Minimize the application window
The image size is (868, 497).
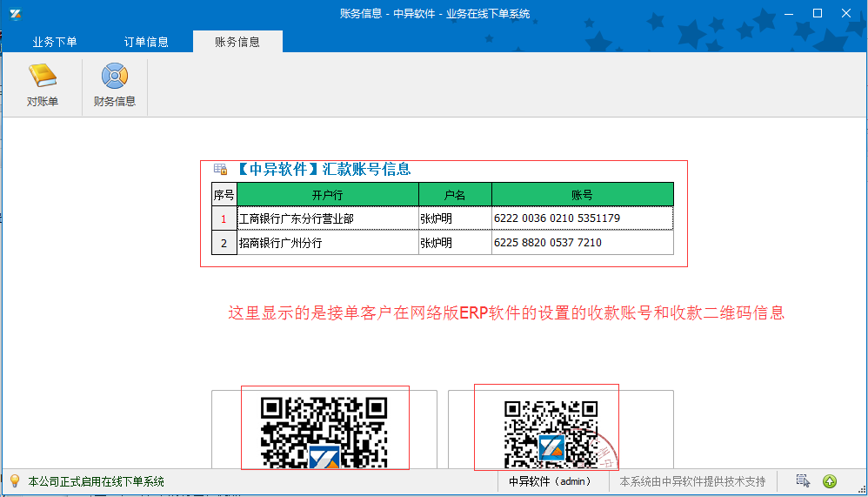click(x=789, y=13)
